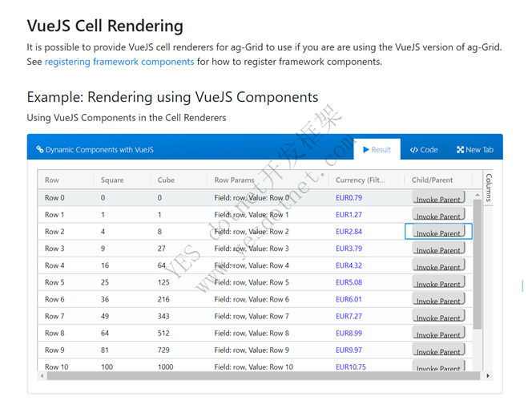Click the Child/Parent column header

(x=432, y=180)
